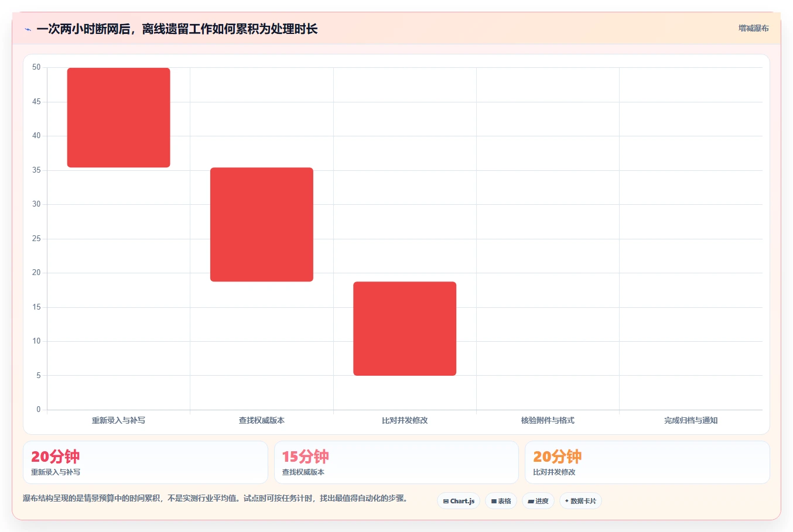This screenshot has height=532, width=793.
Task: Click the 20分钟 重新录入与补写 card
Action: click(145, 462)
